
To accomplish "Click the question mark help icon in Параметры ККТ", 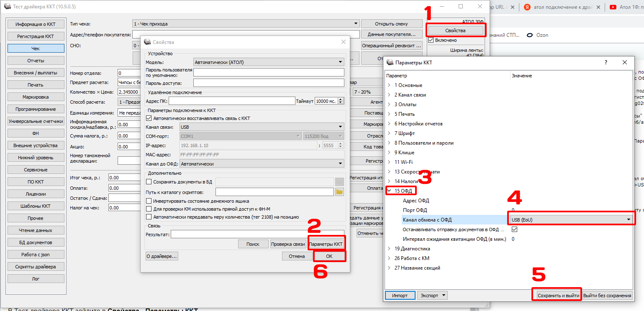I will (606, 62).
